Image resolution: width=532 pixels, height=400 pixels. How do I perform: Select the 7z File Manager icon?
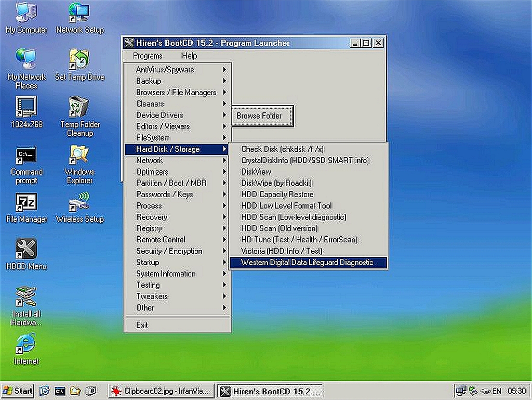click(x=26, y=208)
